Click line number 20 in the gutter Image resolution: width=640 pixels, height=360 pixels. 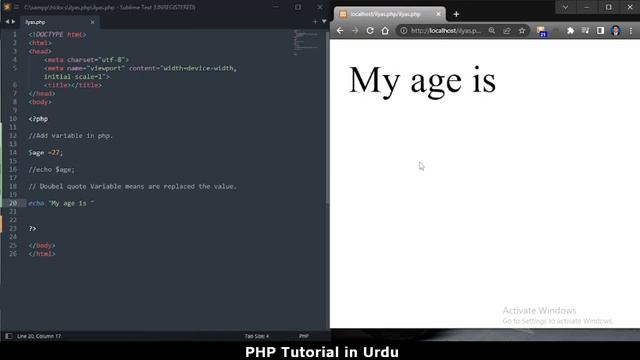(13, 203)
